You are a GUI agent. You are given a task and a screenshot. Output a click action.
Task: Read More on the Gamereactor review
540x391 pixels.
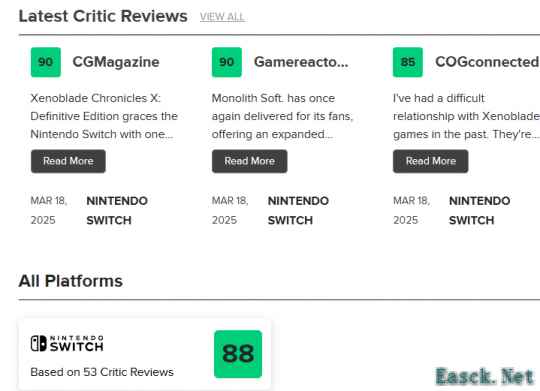(x=250, y=161)
